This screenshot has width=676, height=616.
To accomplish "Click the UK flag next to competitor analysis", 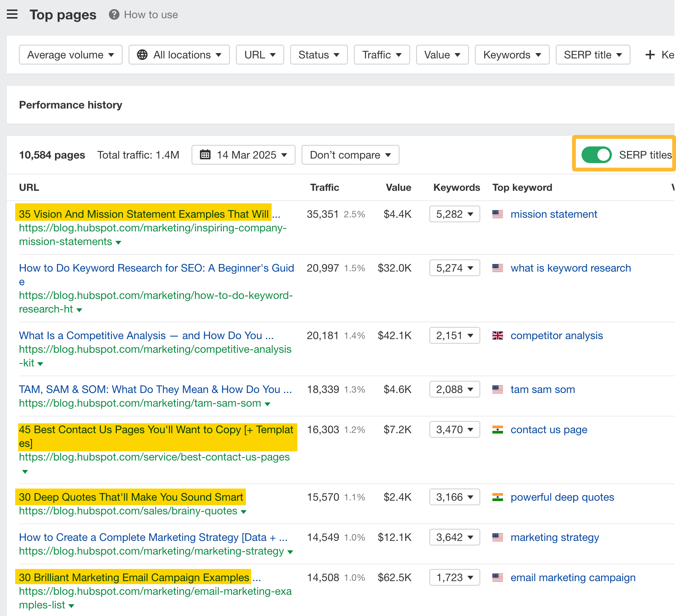I will point(498,335).
